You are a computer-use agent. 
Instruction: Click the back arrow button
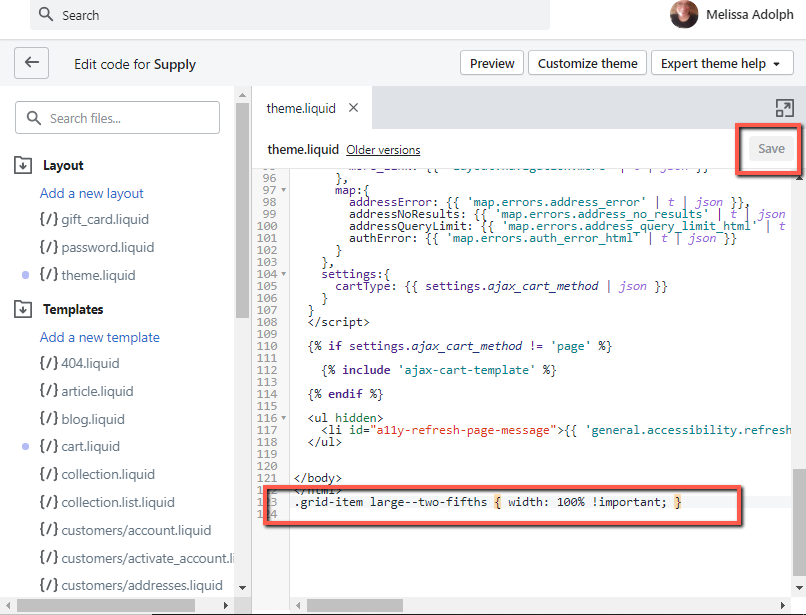click(31, 63)
